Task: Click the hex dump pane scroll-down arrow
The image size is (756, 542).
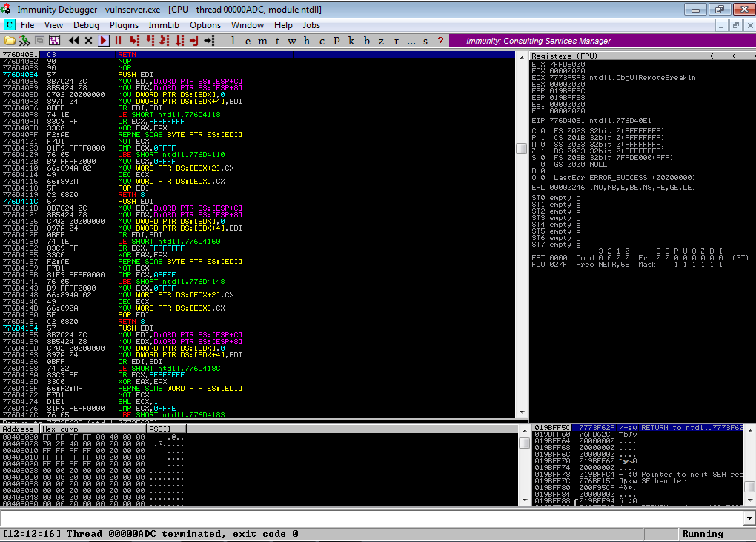Action: (525, 501)
